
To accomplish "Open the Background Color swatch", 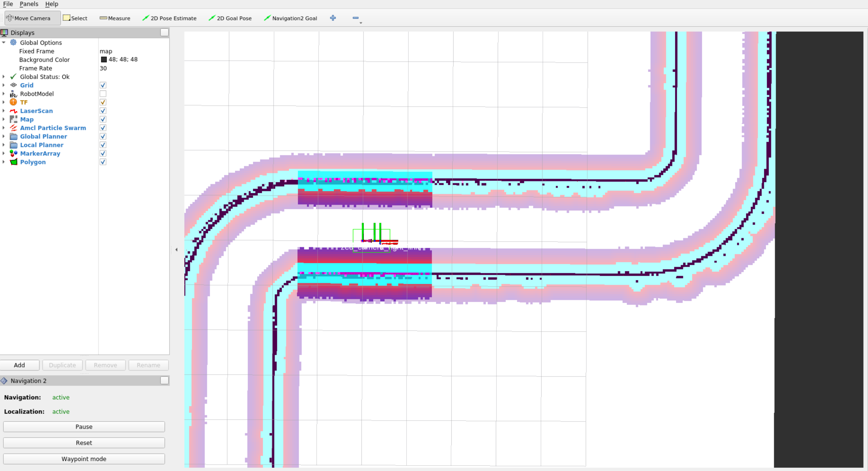I will [103, 59].
